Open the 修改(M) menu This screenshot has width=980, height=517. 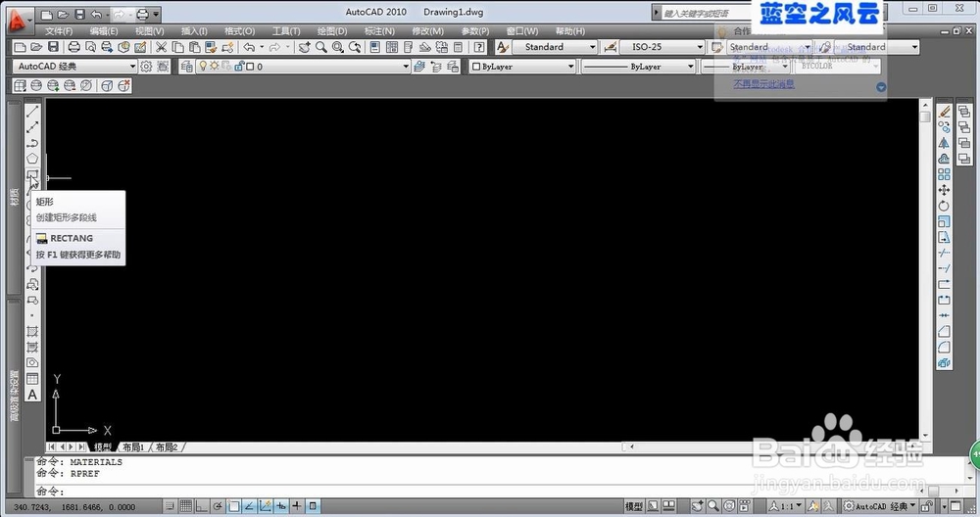[427, 30]
